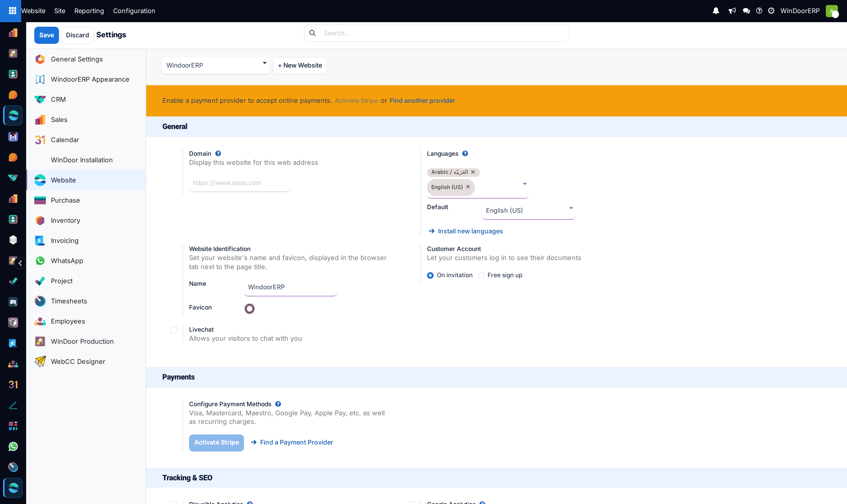This screenshot has width=847, height=504.
Task: Open WinDoor Production settings
Action: 86,341
